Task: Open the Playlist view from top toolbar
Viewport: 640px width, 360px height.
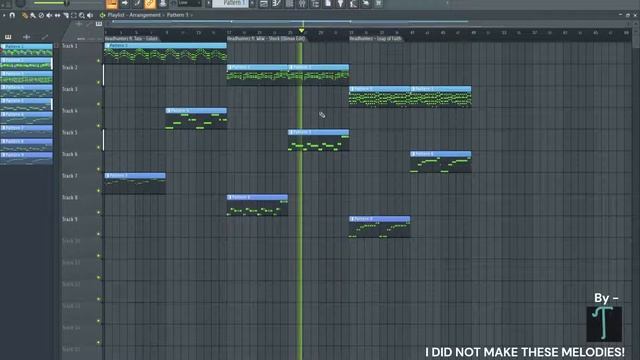Action: click(x=264, y=4)
